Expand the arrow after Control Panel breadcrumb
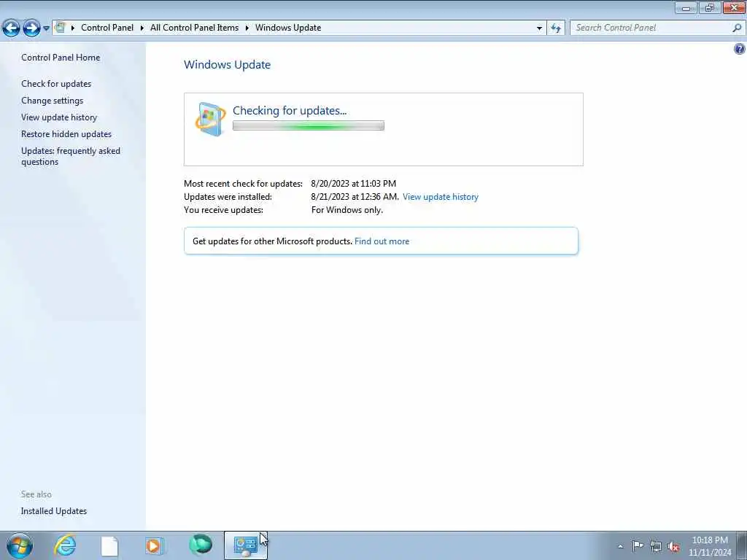 tap(142, 28)
